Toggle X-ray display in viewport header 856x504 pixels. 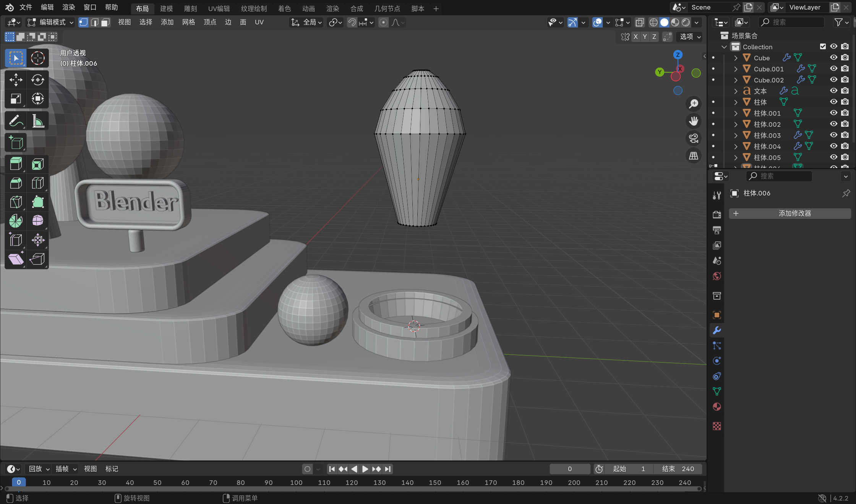pos(640,22)
